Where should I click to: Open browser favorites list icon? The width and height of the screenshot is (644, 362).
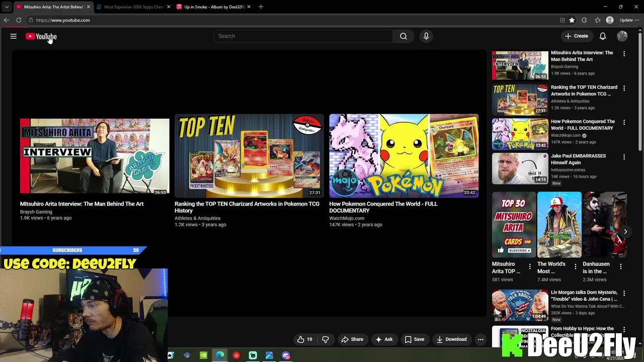597,20
